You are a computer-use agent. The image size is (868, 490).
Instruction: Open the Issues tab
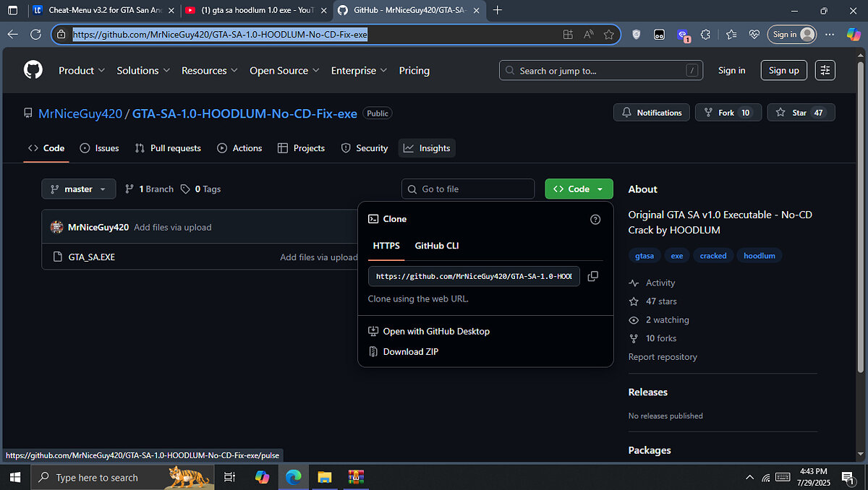[x=100, y=148]
